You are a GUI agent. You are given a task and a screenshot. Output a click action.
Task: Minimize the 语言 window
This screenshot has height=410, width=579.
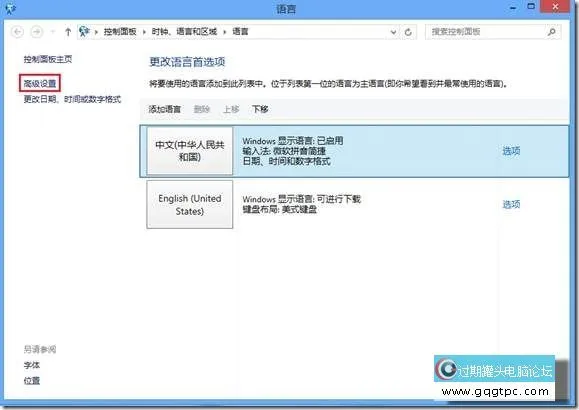tap(513, 8)
